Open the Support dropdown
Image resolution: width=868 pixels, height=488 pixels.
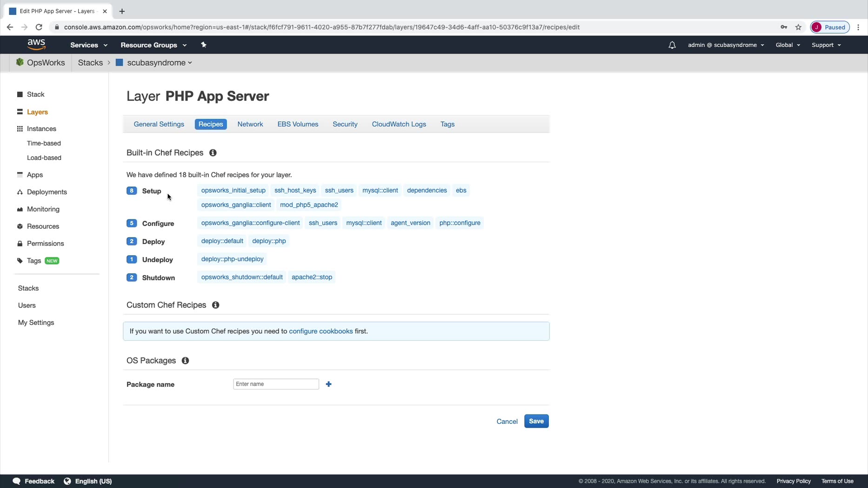(x=826, y=45)
